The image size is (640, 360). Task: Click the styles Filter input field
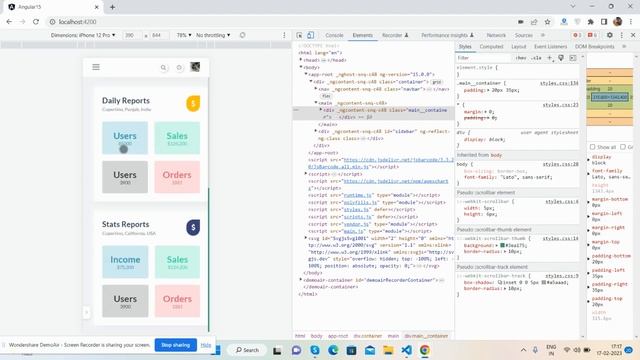(x=484, y=58)
